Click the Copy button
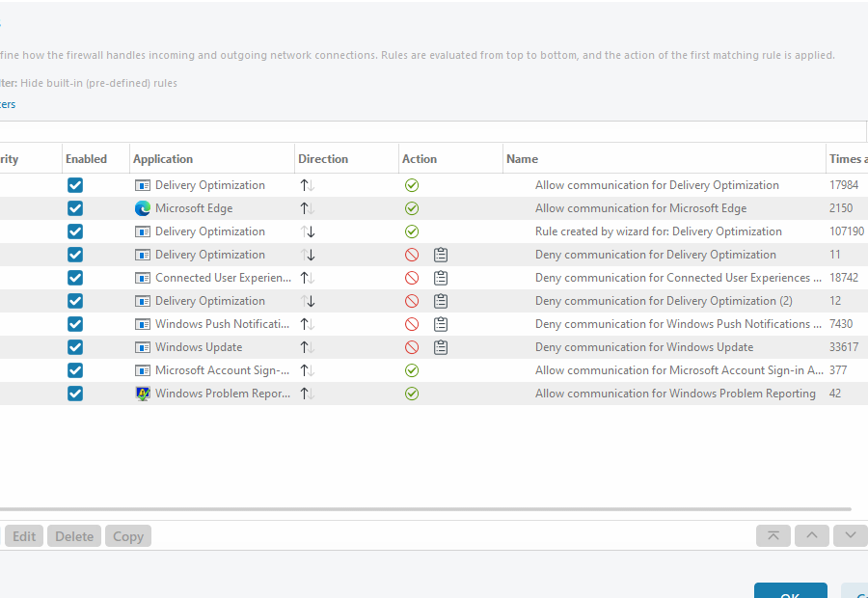 click(x=128, y=536)
